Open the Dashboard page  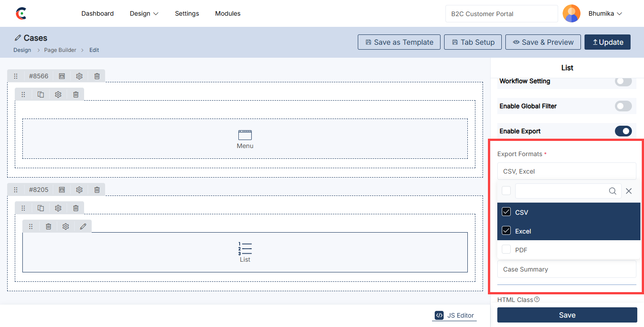[x=97, y=13]
